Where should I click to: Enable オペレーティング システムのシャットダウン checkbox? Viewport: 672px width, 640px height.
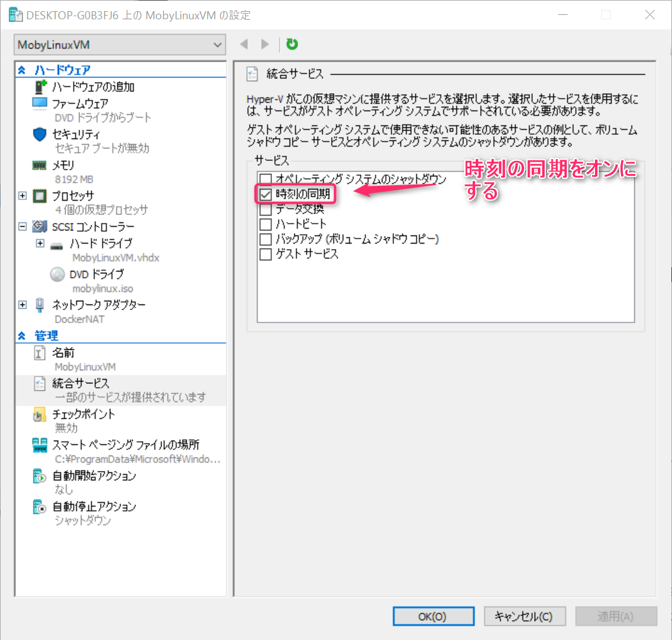point(266,179)
